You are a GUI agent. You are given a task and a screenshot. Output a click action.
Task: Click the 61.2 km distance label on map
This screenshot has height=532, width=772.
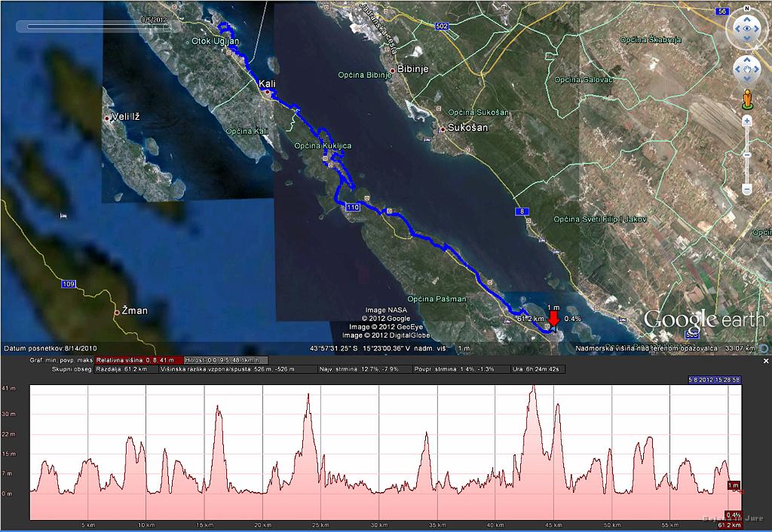(531, 319)
